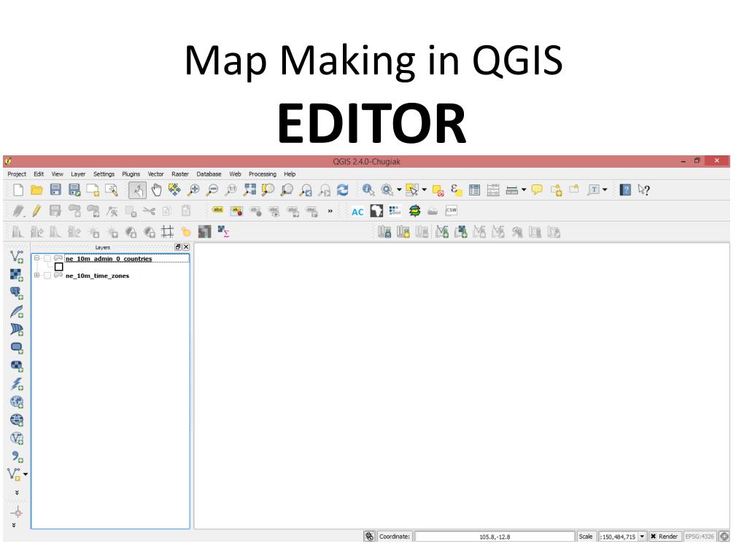The width and height of the screenshot is (747, 560).
Task: Open the Processing menu
Action: click(262, 174)
